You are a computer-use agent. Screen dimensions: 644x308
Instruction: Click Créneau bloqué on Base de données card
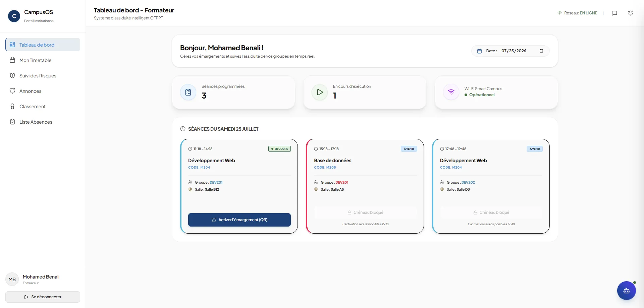365,212
